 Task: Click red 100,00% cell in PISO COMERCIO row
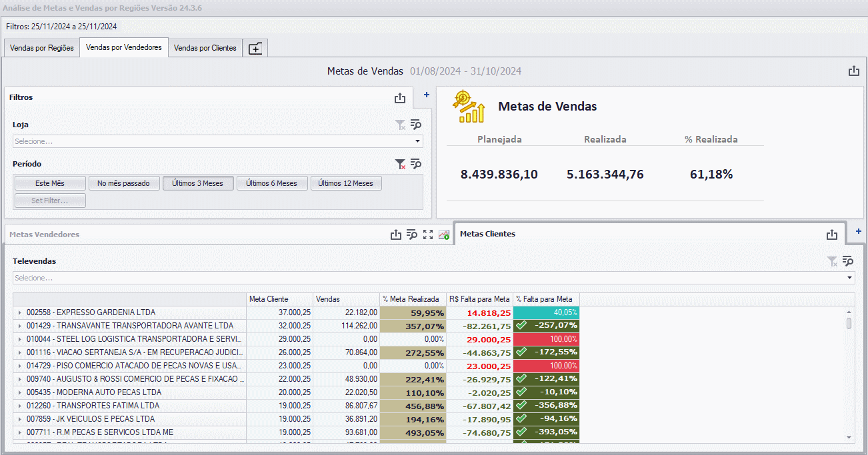[x=547, y=366]
